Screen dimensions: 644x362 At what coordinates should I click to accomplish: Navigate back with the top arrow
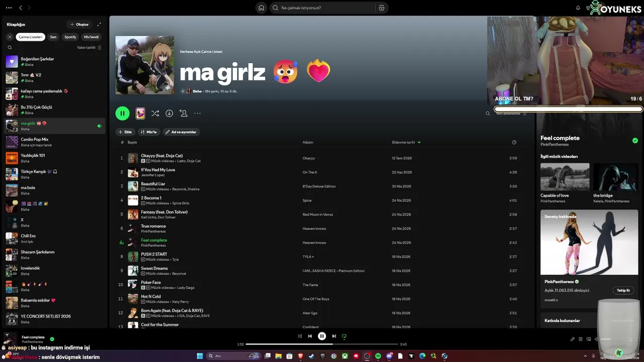coord(21,8)
